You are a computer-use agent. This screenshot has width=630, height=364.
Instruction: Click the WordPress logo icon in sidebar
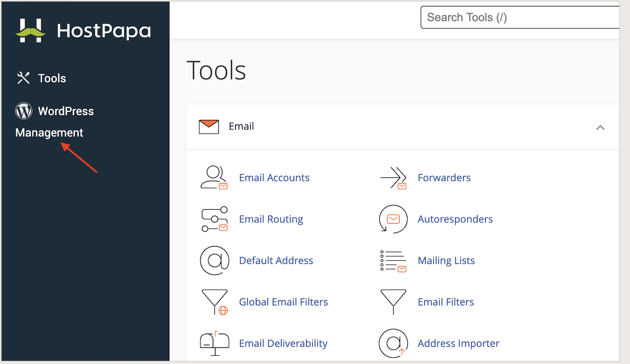(24, 111)
